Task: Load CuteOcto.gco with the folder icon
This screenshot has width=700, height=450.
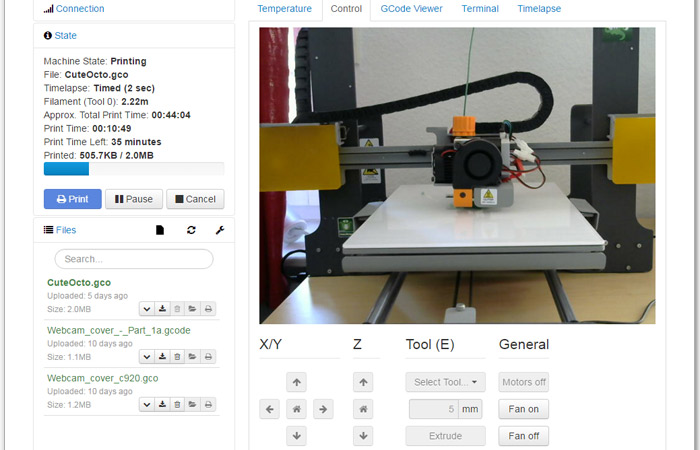Action: coord(193,309)
